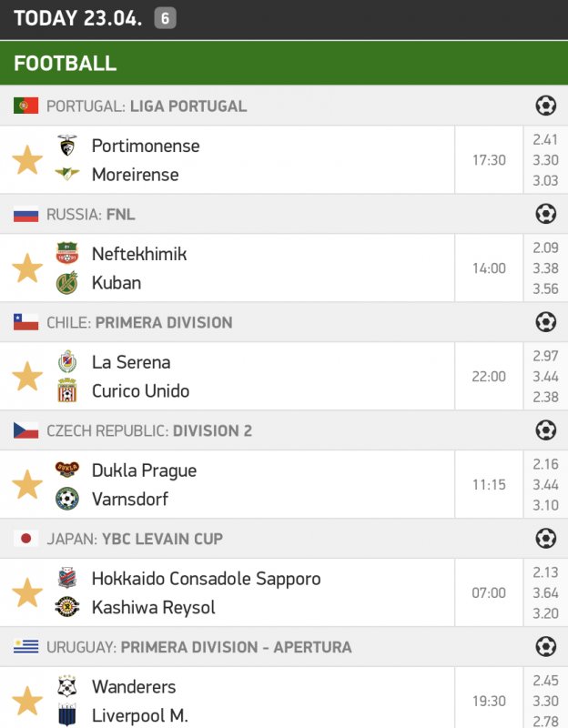Screen dimensions: 568x728
Task: Star the Dukla Prague vs Varnsdorf match
Action: click(27, 485)
